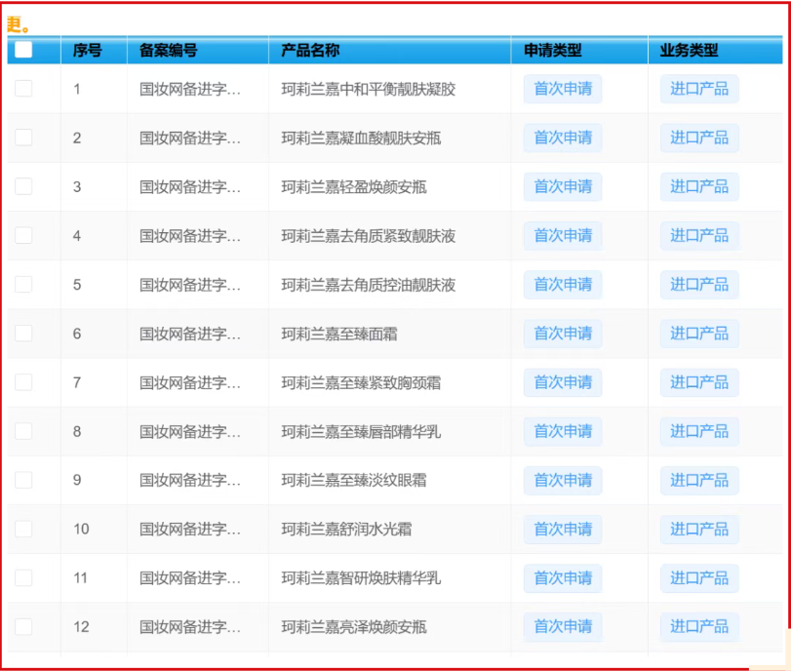
Task: Click 首次申请 tag in row 4
Action: coord(563,236)
